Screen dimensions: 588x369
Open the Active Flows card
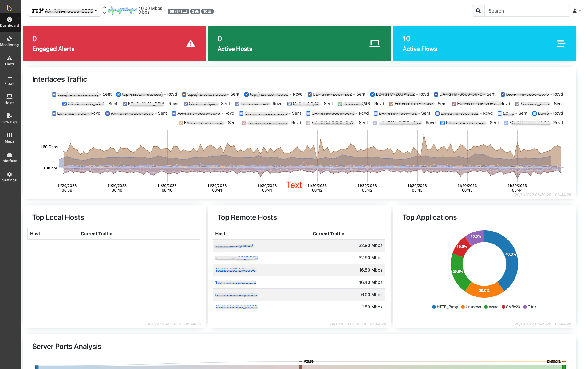point(484,44)
